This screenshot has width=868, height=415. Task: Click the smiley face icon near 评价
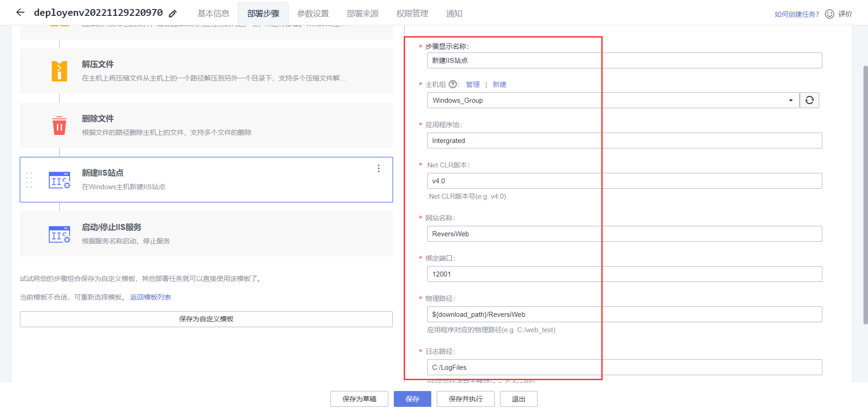click(829, 14)
